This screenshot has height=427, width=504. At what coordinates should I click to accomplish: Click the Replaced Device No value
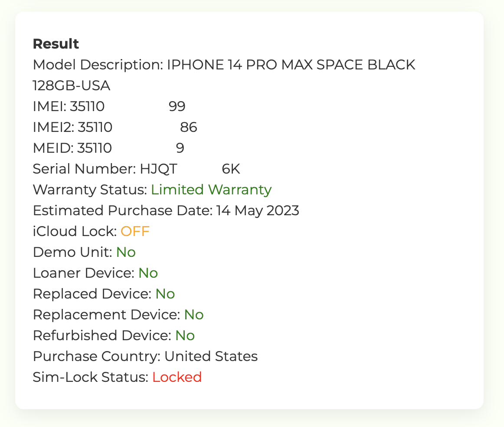tap(165, 294)
